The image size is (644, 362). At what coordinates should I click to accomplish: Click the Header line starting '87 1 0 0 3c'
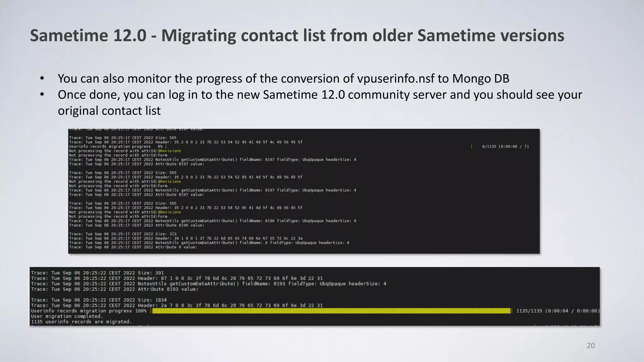tap(177, 278)
